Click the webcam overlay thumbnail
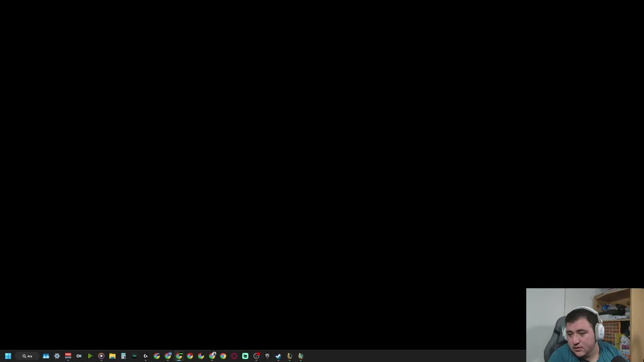The height and width of the screenshot is (362, 644). pos(585,325)
